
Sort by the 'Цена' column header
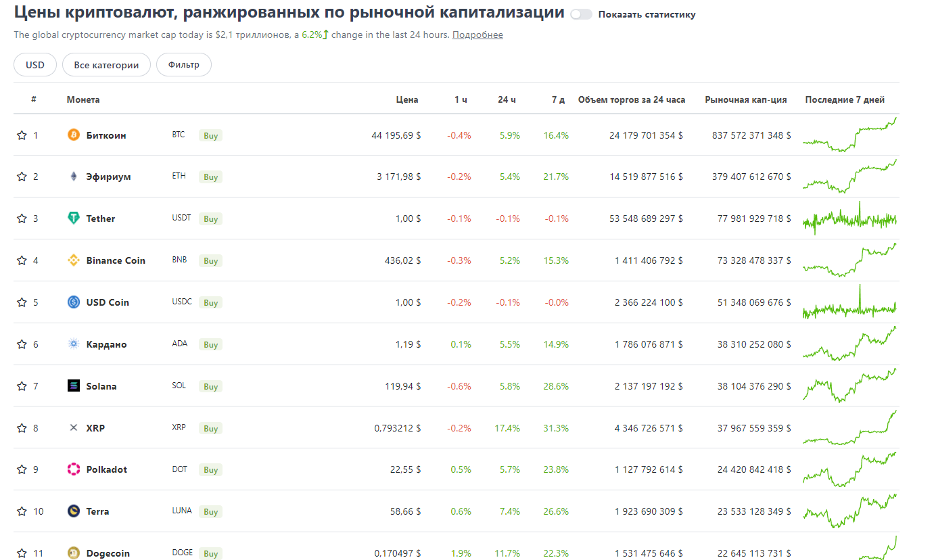[x=407, y=99]
